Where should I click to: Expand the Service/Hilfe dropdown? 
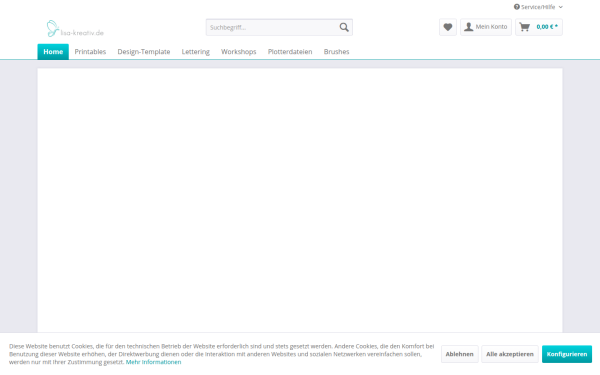[x=538, y=7]
